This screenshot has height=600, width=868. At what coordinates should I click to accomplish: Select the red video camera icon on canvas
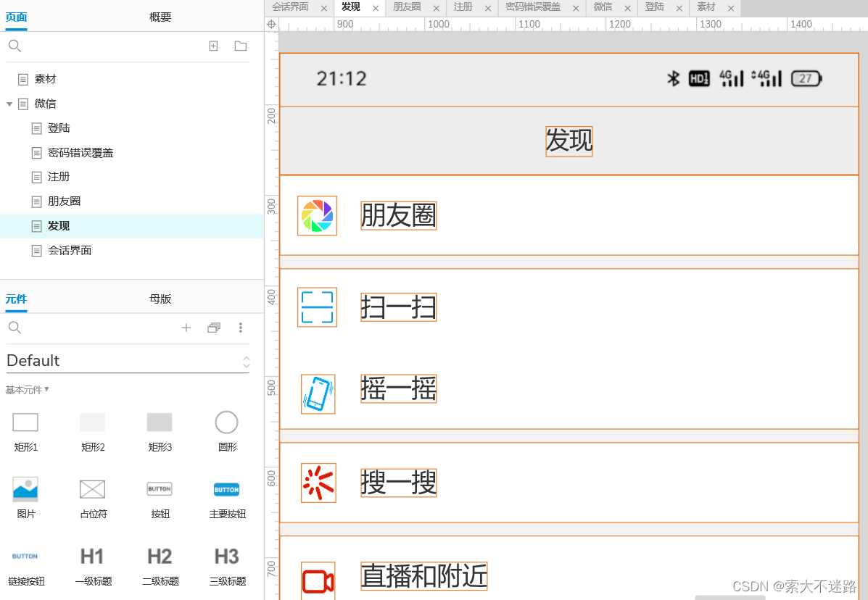pos(318,580)
